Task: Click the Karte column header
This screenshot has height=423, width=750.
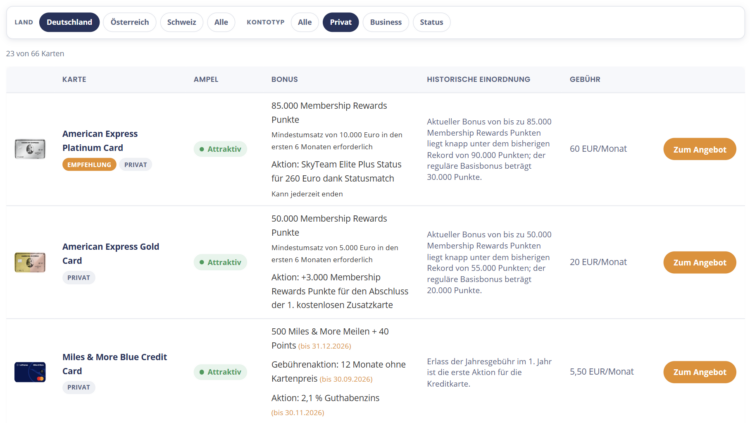Action: 74,79
